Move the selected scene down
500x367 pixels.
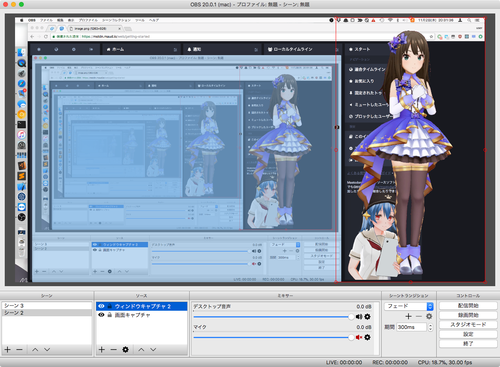click(47, 349)
